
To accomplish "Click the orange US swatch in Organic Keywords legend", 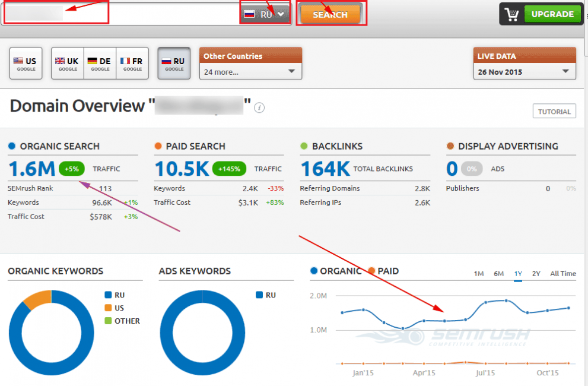I will 109,308.
